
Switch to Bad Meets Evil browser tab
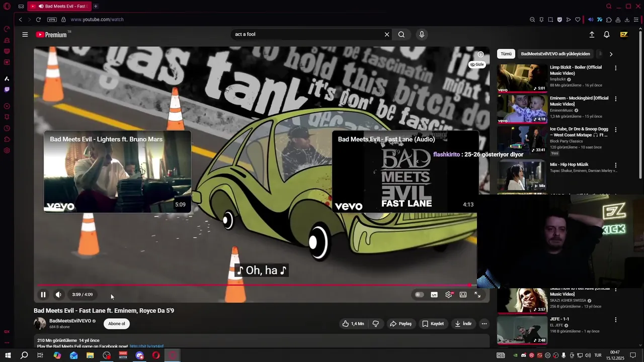tap(59, 7)
